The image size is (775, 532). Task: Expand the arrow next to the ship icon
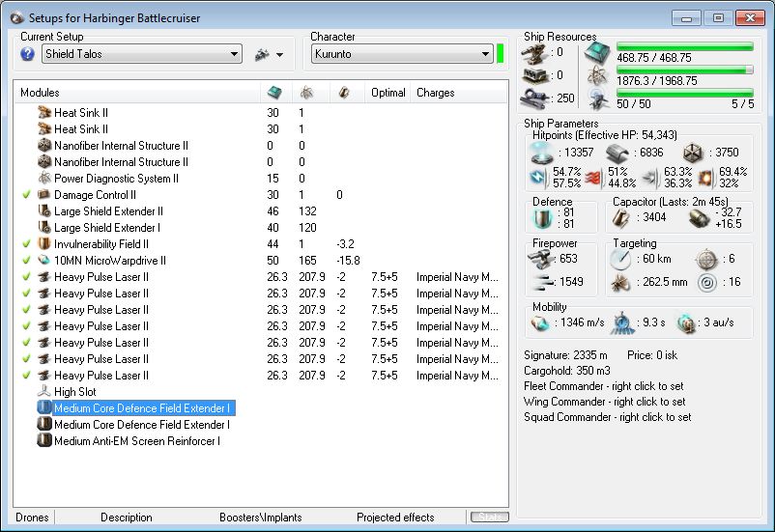(279, 55)
